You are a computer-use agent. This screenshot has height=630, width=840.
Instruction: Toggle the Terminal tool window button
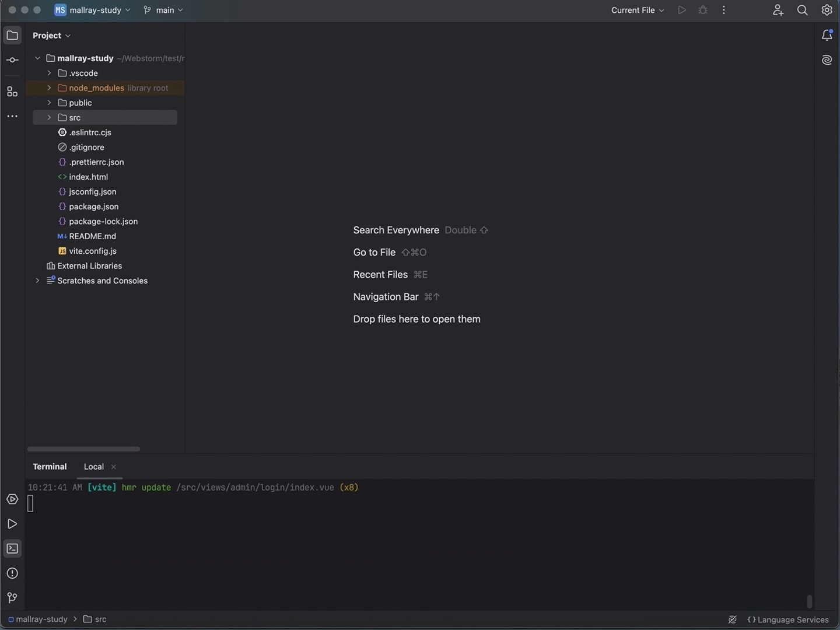pos(12,548)
